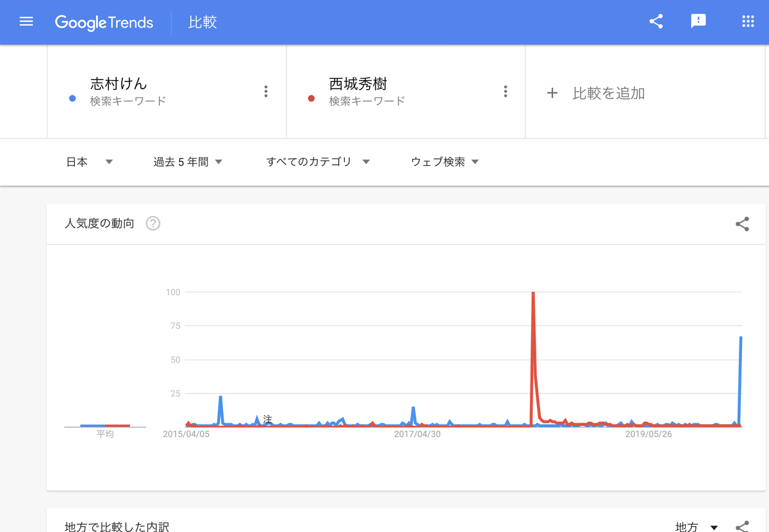The height and width of the screenshot is (532, 769).
Task: Click the plus icon to add comparison
Action: pyautogui.click(x=552, y=94)
